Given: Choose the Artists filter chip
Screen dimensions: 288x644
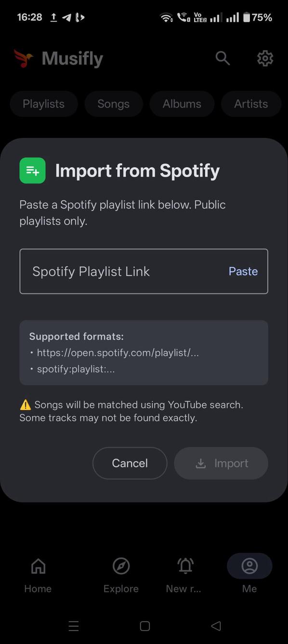Looking at the screenshot, I should 251,104.
